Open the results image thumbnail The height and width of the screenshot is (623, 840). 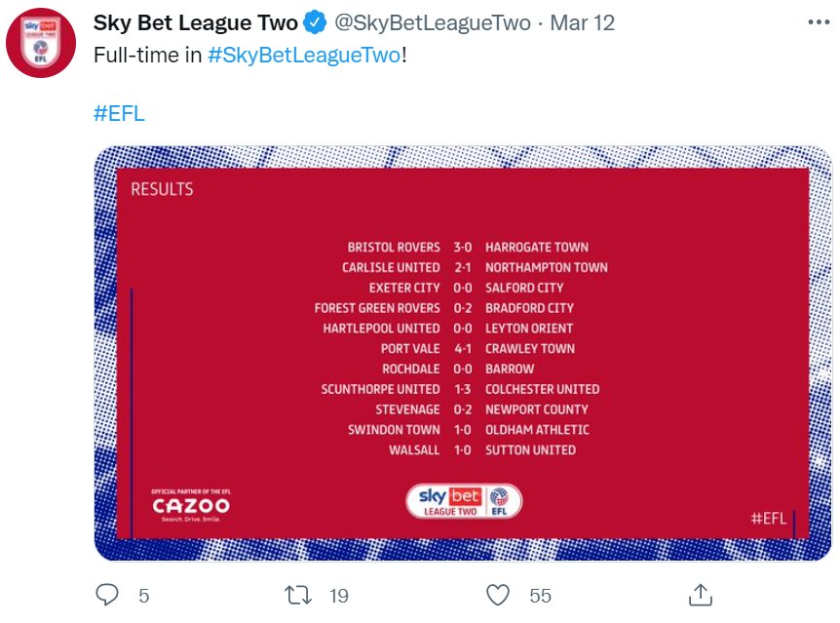463,353
